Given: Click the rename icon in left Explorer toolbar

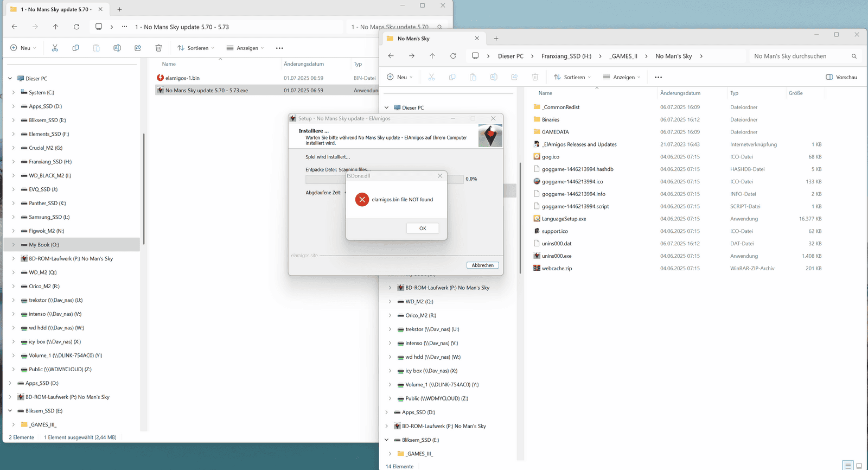Looking at the screenshot, I should click(117, 48).
